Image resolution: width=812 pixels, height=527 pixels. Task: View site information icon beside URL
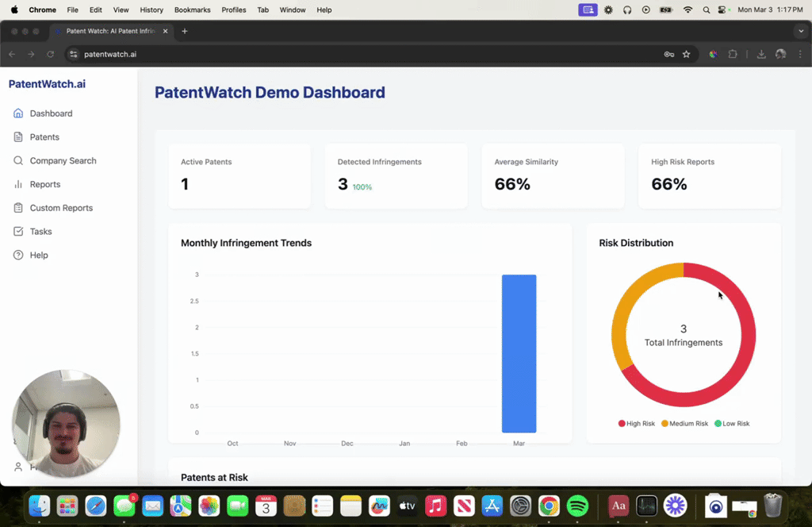[x=74, y=54]
